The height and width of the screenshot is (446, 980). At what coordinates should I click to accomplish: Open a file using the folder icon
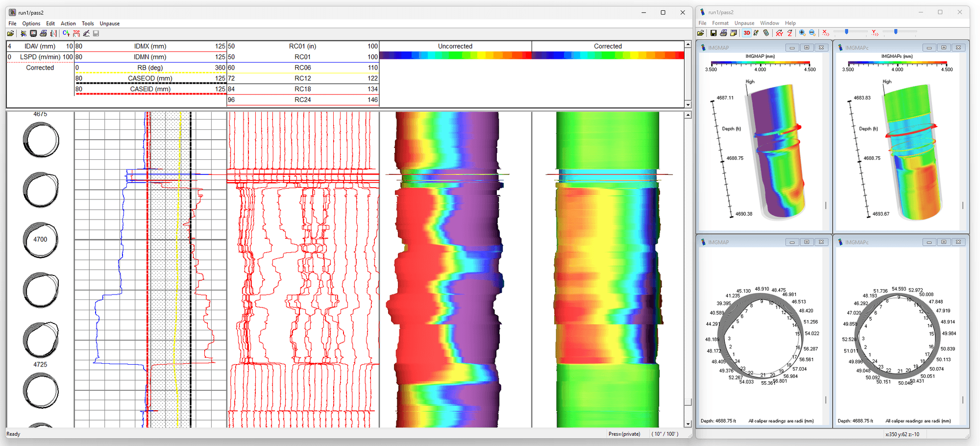11,33
